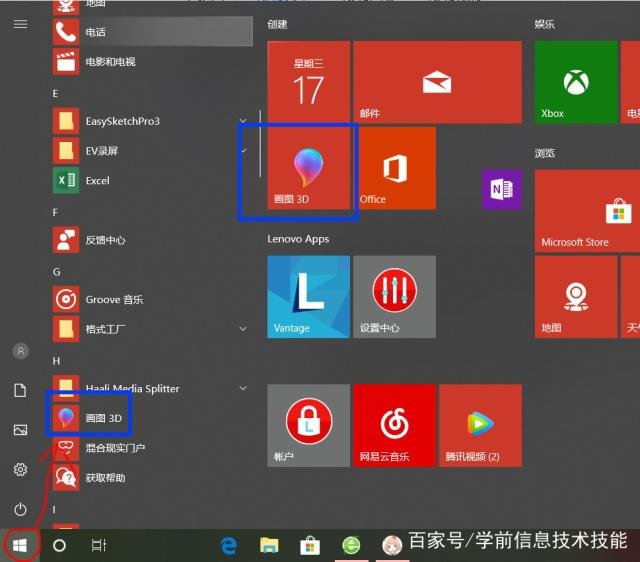Open the Xbox tile
640x562 pixels.
pyautogui.click(x=575, y=82)
